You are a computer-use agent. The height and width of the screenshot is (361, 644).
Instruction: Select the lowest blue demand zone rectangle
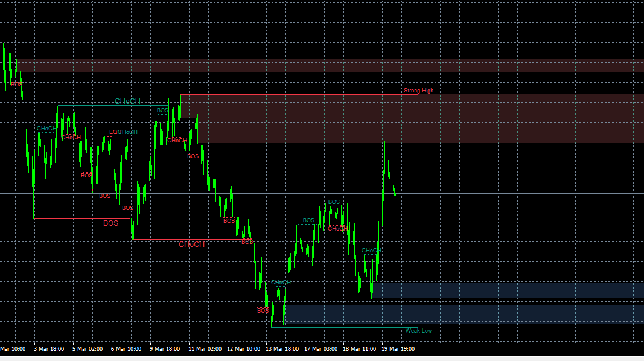464,315
